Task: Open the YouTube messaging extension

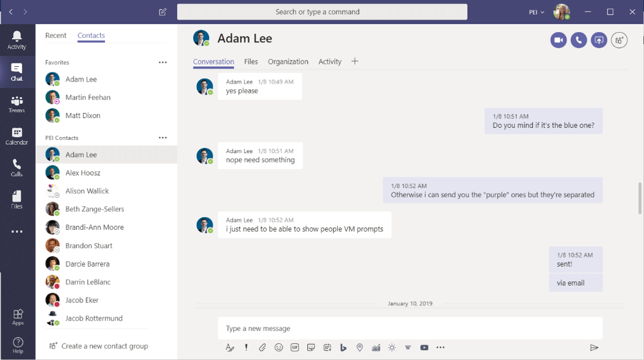Action: 424,347
